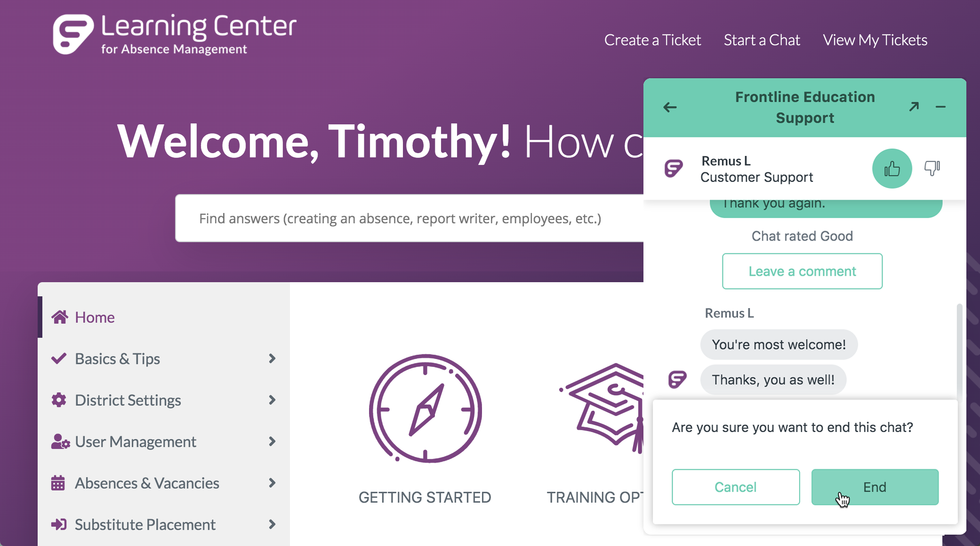Viewport: 980px width, 546px height.
Task: Click the thumbs down rating icon
Action: coord(930,168)
